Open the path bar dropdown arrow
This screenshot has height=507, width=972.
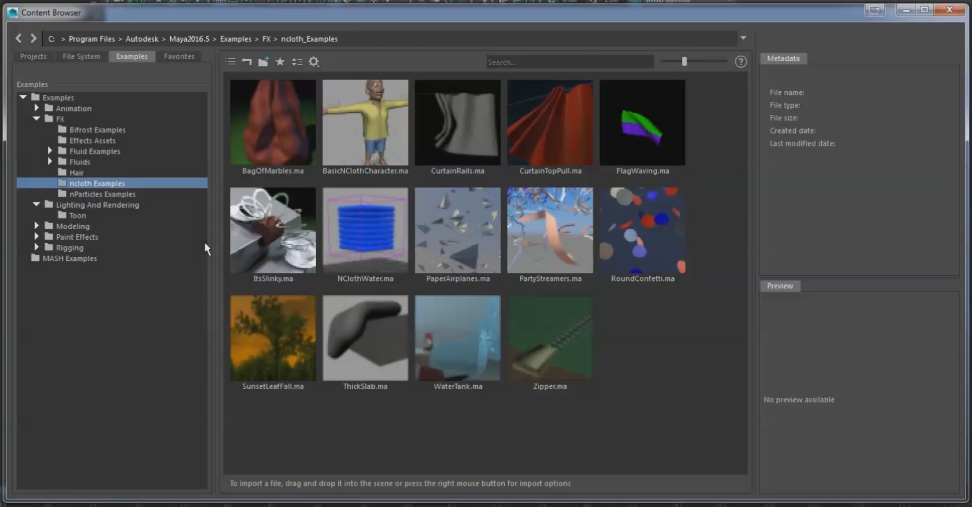click(742, 38)
